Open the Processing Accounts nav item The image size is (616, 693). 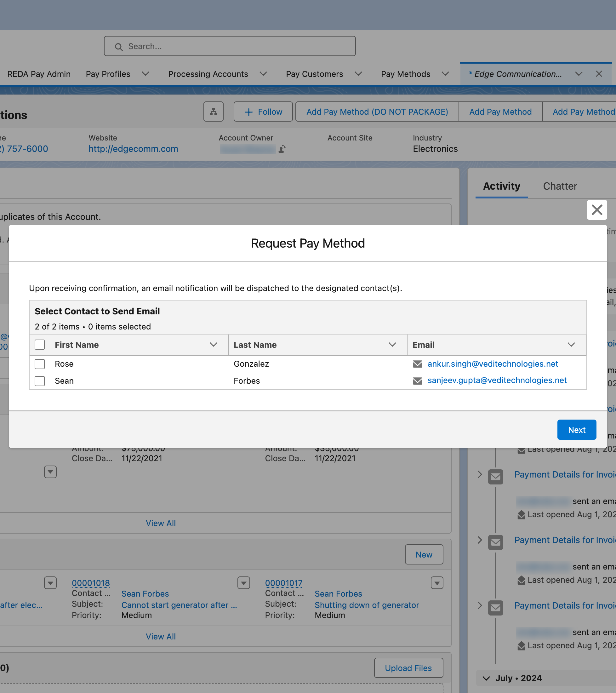tap(208, 74)
